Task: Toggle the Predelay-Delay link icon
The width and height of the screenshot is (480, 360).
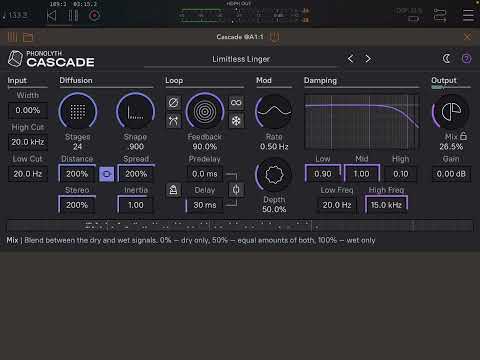Action: coord(236,190)
